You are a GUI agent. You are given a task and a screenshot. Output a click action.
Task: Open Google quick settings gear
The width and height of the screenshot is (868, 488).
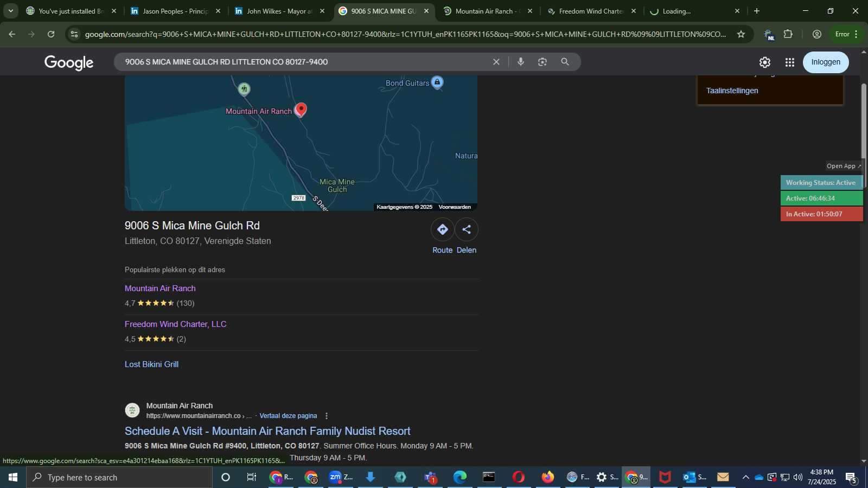click(x=765, y=62)
